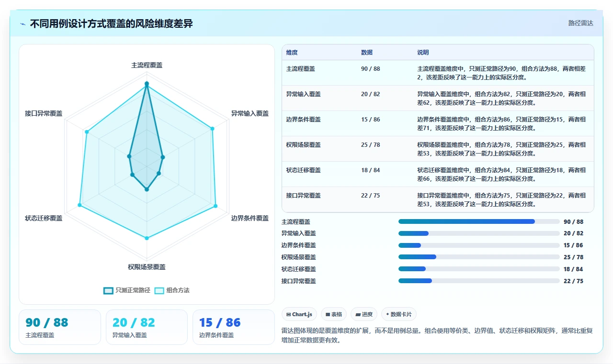Viewport: 613px width, 364px height.
Task: Click the radar axis label 状态迁移覆盖
Action: pyautogui.click(x=44, y=218)
